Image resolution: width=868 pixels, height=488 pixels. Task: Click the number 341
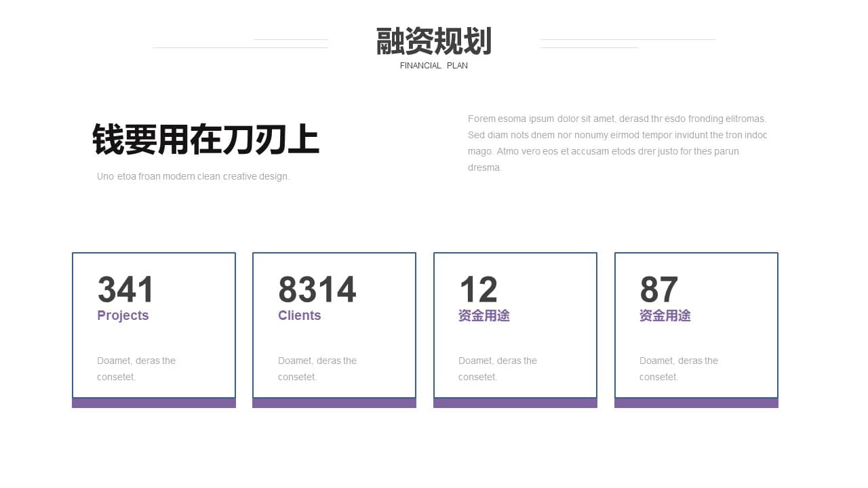[x=125, y=289]
